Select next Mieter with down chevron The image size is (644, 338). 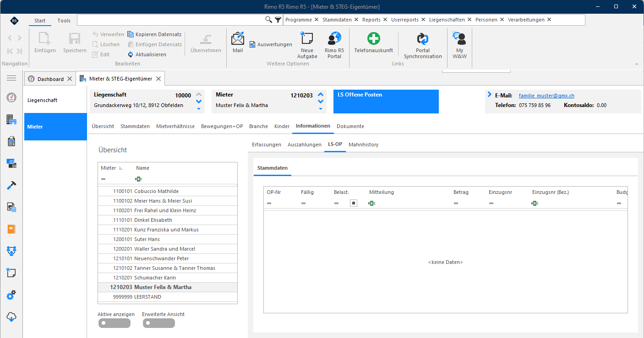pyautogui.click(x=321, y=102)
